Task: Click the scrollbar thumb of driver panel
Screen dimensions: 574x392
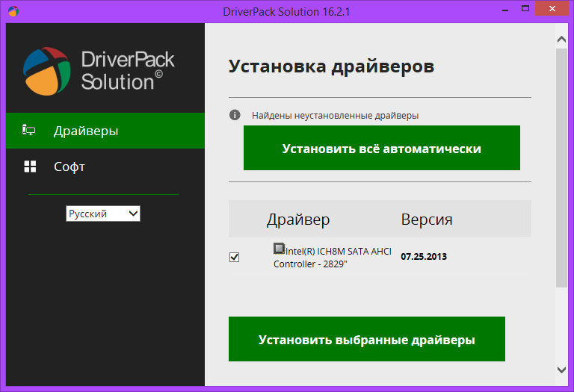Action: click(x=562, y=164)
